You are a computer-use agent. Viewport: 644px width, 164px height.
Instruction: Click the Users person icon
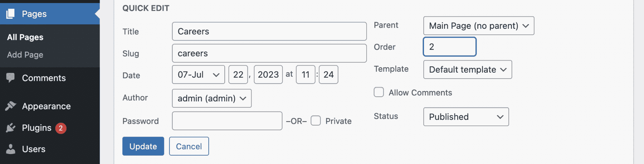10,149
